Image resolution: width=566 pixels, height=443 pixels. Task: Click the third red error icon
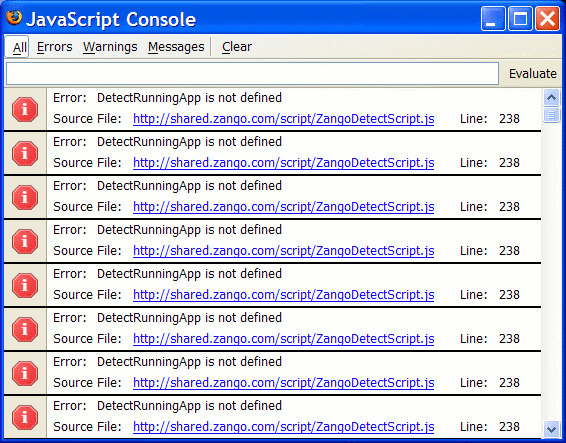(x=25, y=197)
